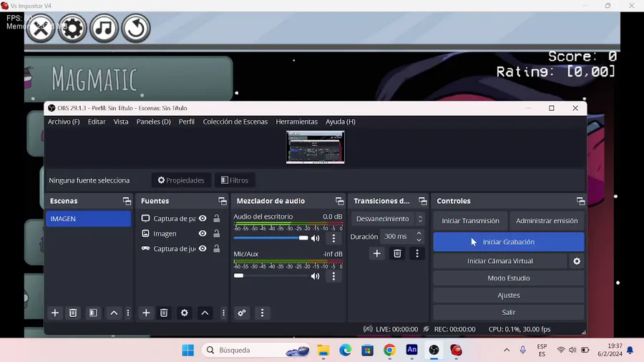Image resolution: width=644 pixels, height=362 pixels.
Task: Move source up with arrow in Fuentes
Action: click(205, 313)
